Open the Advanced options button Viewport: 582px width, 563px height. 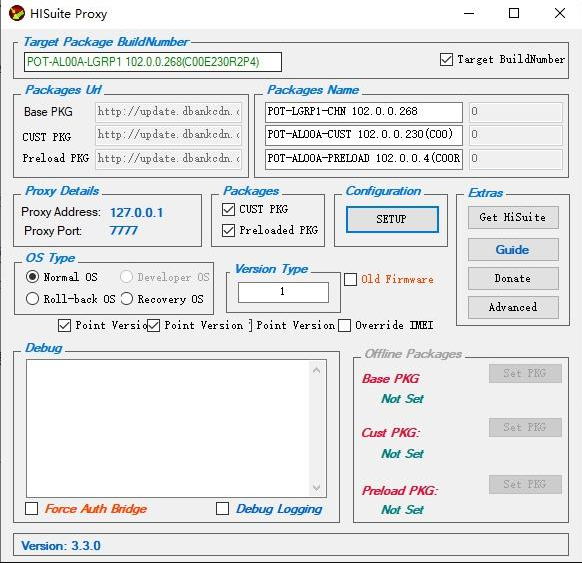(513, 307)
